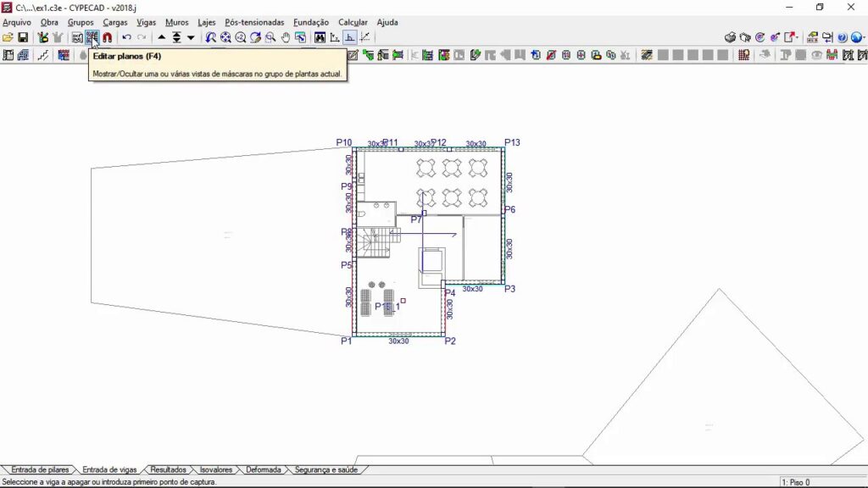Image resolution: width=868 pixels, height=488 pixels.
Task: Open the Vigas menu
Action: click(x=146, y=22)
